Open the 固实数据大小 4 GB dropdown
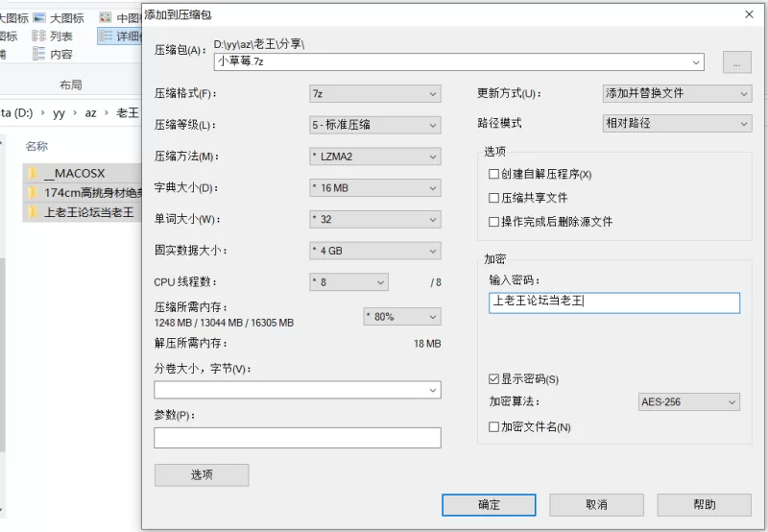This screenshot has width=768, height=532. [375, 251]
